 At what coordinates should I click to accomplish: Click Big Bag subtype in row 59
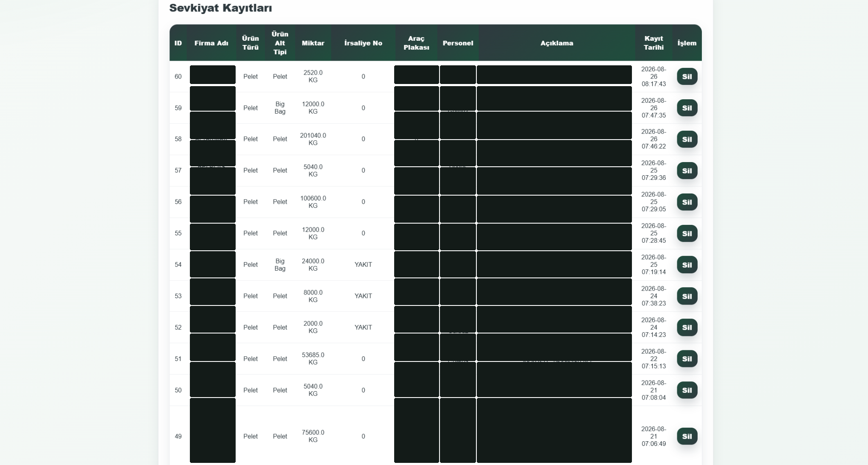coord(280,108)
